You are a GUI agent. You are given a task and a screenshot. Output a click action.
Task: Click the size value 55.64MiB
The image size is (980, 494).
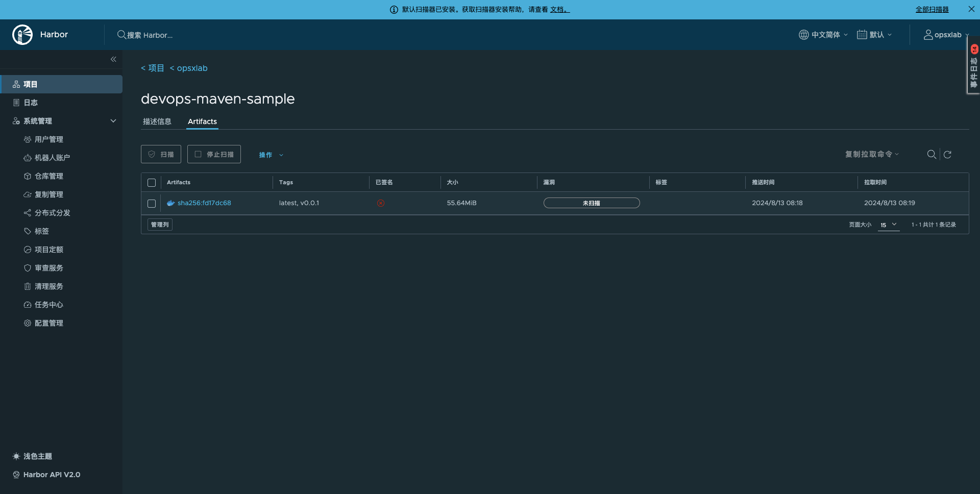pos(462,203)
